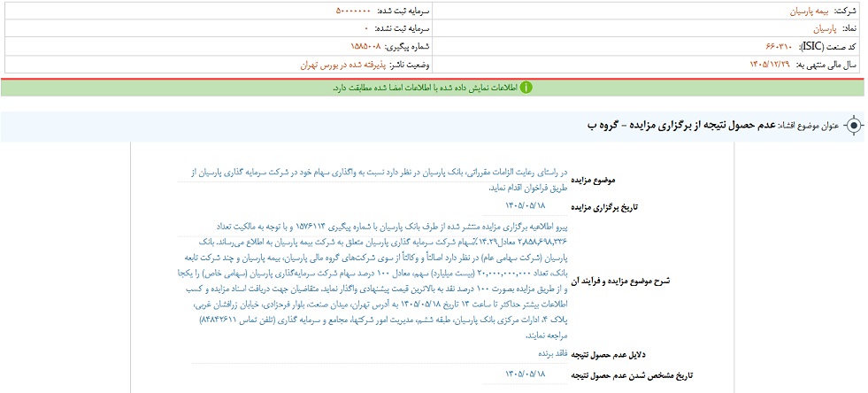Click the label 'کد صنعت (ISIC):'
This screenshot has height=393, width=868.
click(826, 47)
